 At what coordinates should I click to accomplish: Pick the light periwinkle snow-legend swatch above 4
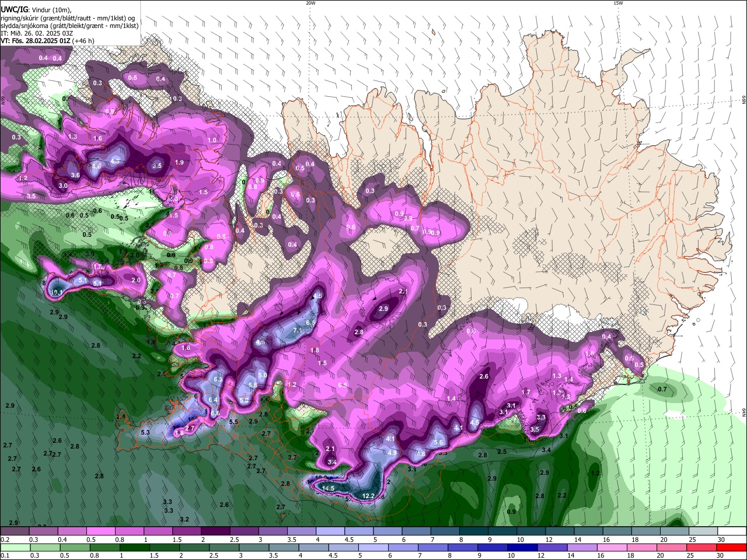(330, 531)
